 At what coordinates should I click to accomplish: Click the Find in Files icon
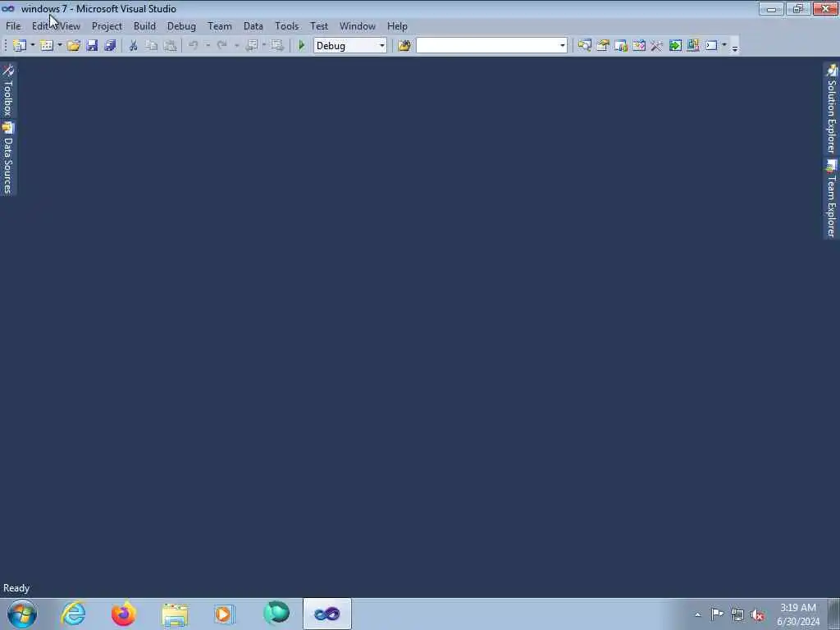point(404,46)
